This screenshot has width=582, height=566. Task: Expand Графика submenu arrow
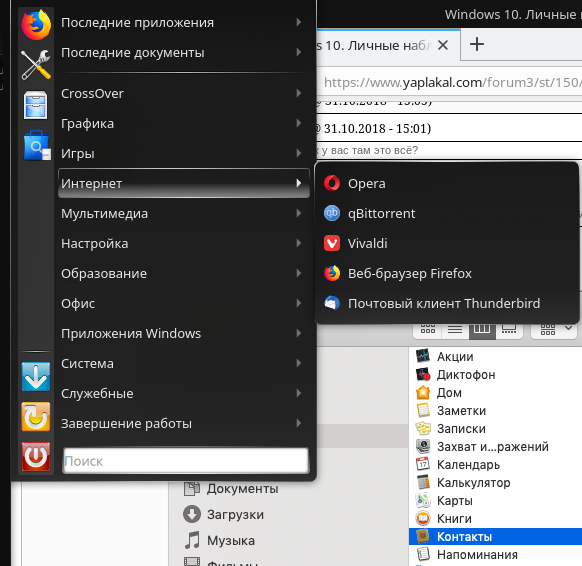click(x=299, y=123)
